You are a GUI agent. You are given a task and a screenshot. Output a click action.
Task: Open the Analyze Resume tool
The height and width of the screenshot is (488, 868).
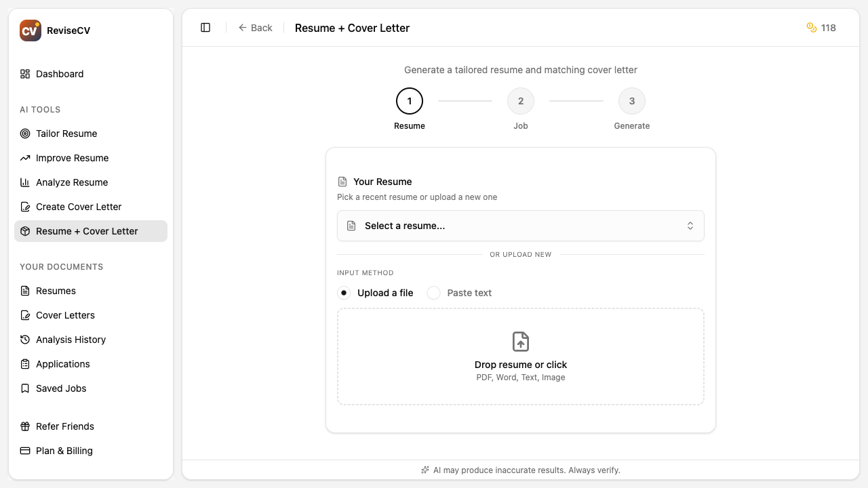71,182
